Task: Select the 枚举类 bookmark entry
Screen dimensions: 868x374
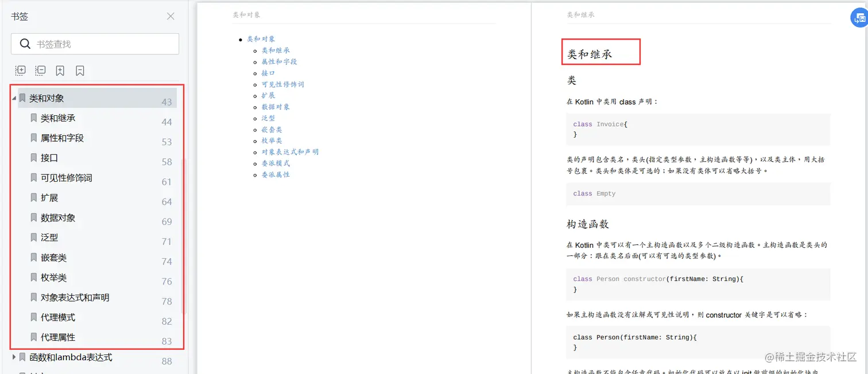Action: click(55, 277)
